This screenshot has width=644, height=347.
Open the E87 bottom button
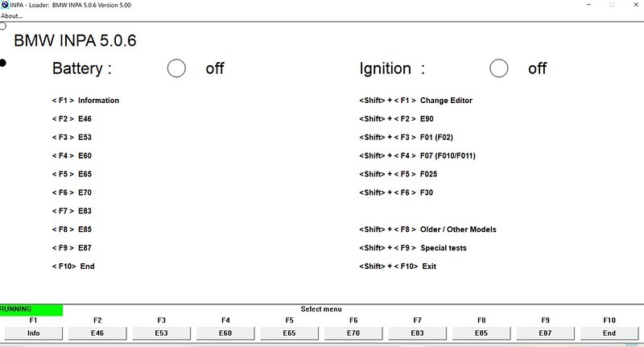[x=545, y=333]
